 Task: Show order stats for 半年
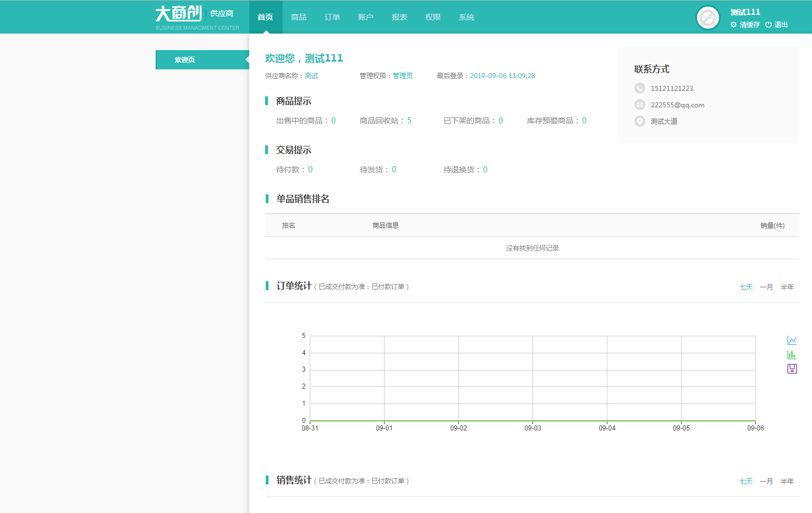[787, 287]
